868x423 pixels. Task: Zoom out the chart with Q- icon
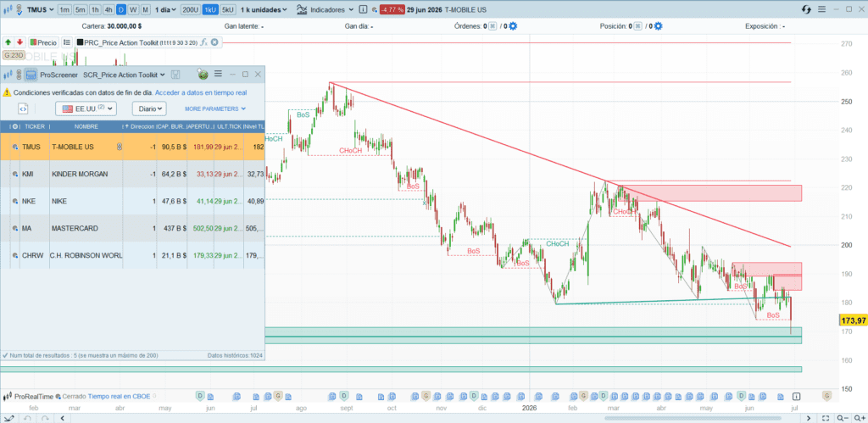coord(843,418)
